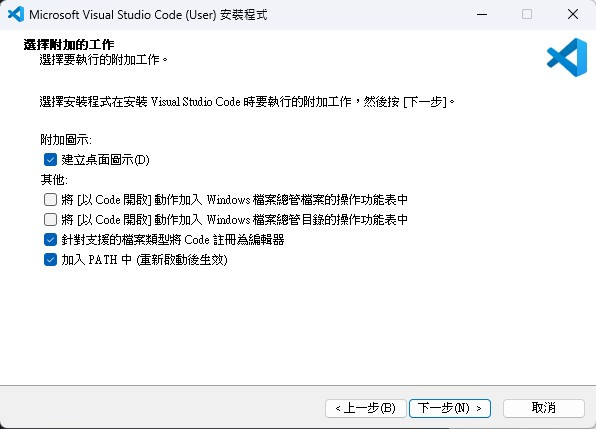Click the subtitle 選擇要執行的附加工作
The height and width of the screenshot is (429, 596).
click(103, 60)
